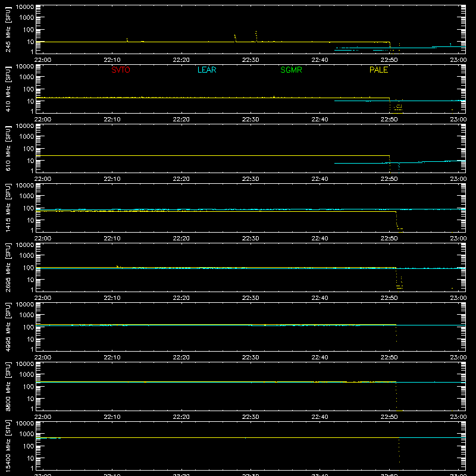
Task: Click the 1000 y-axis label of the 410 MHz plot
Action: tap(27, 77)
